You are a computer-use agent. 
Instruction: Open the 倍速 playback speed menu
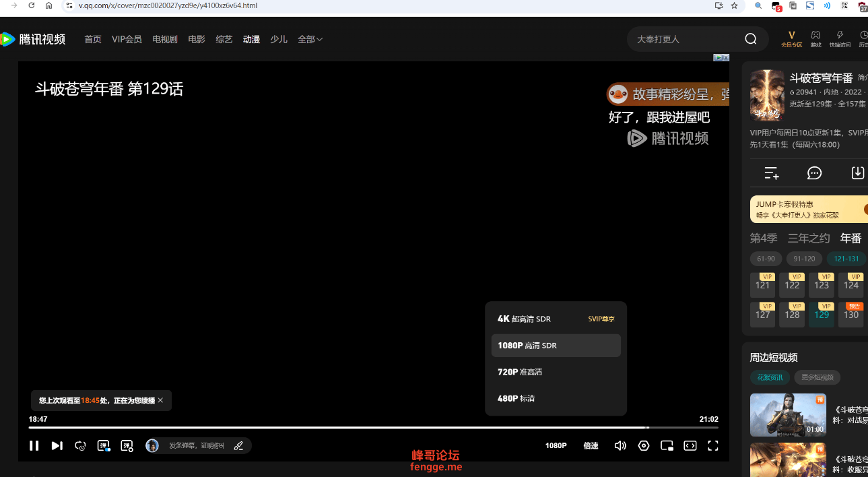[591, 445]
